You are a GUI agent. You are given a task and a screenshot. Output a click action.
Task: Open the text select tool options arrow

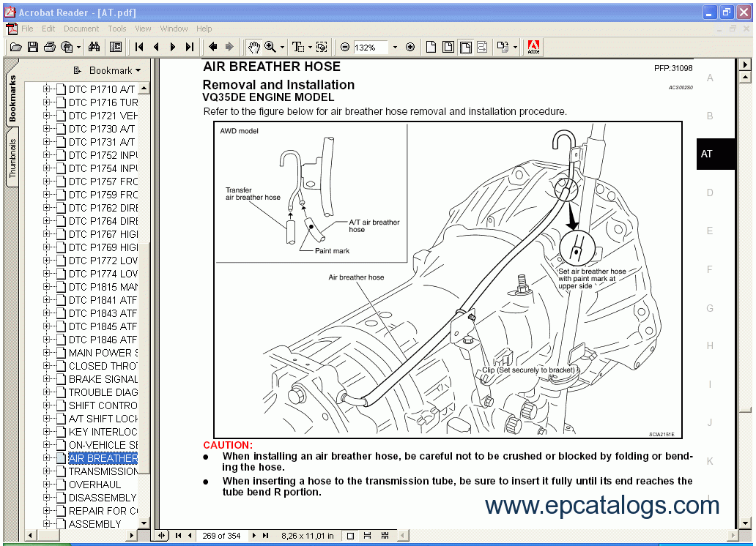(x=310, y=48)
